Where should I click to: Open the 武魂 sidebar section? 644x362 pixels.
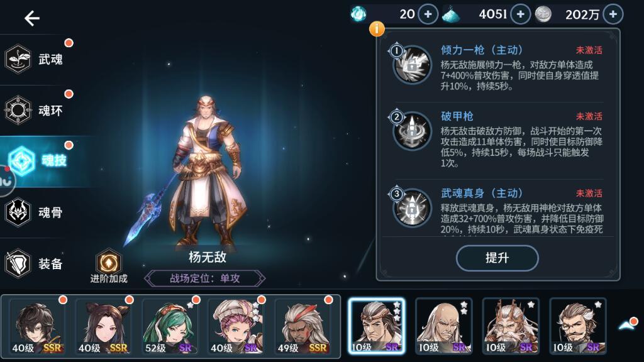click(35, 60)
